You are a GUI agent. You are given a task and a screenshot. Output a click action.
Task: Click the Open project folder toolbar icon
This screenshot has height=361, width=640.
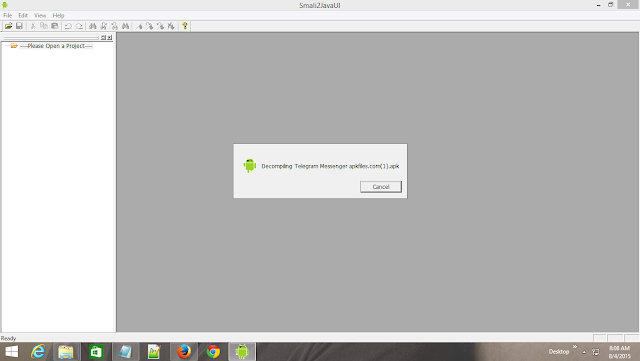pos(8,26)
